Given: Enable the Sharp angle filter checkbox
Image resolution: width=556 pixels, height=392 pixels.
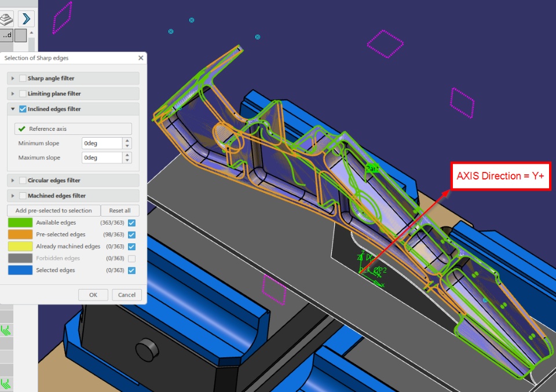Looking at the screenshot, I should tap(23, 78).
